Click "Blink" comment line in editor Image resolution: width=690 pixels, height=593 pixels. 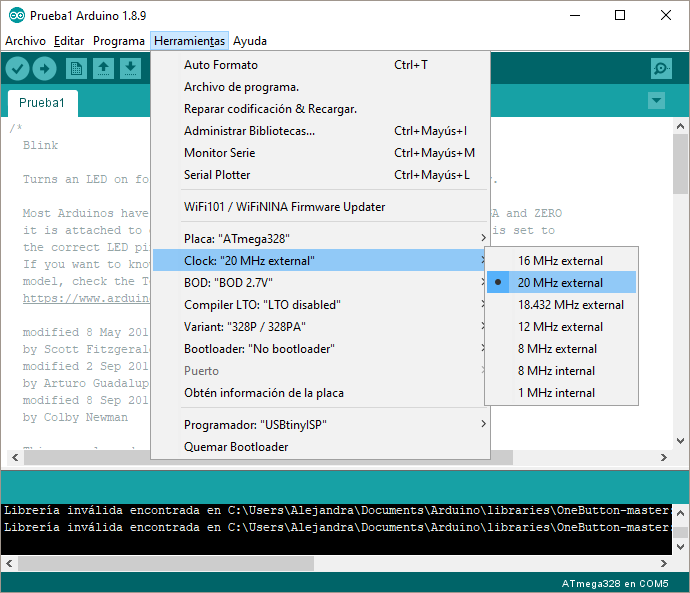(x=40, y=145)
